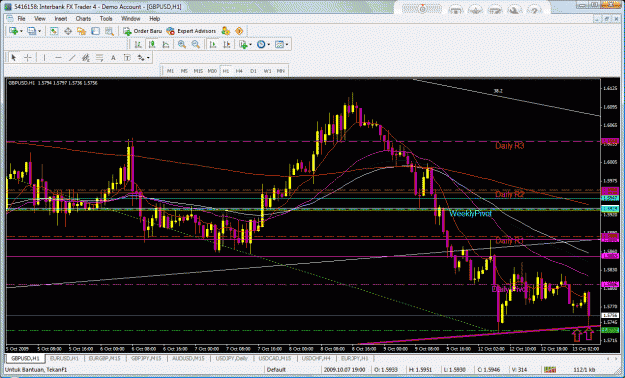Viewport: 625px width, 378px height.
Task: Zoom out on the chart
Action: pos(195,45)
